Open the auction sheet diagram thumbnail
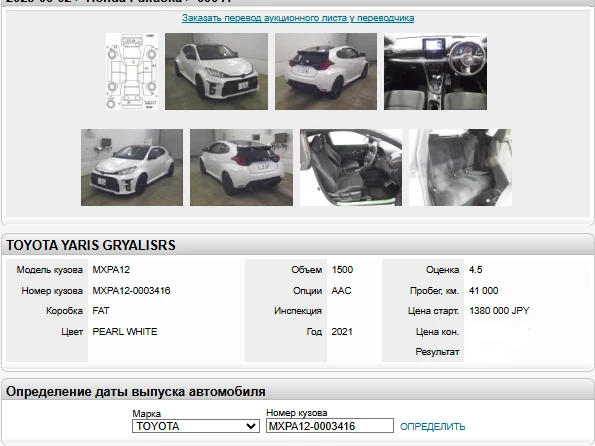595x446 pixels. click(x=132, y=71)
